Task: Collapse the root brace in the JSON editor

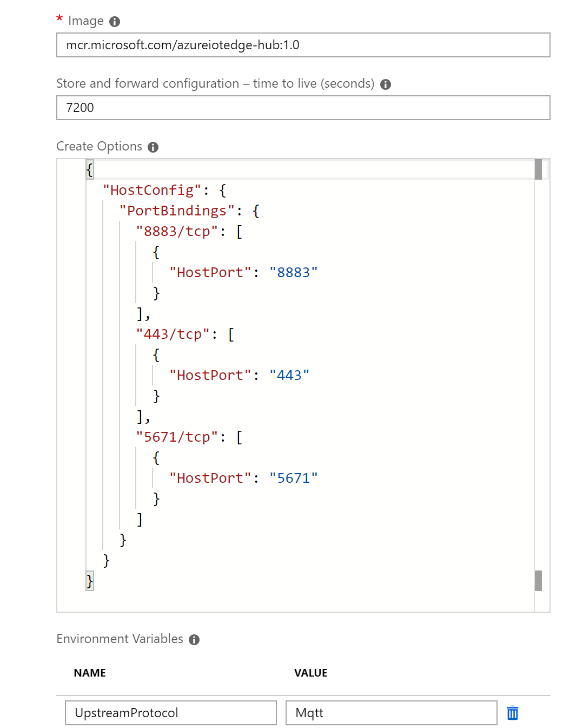Action: click(x=89, y=169)
